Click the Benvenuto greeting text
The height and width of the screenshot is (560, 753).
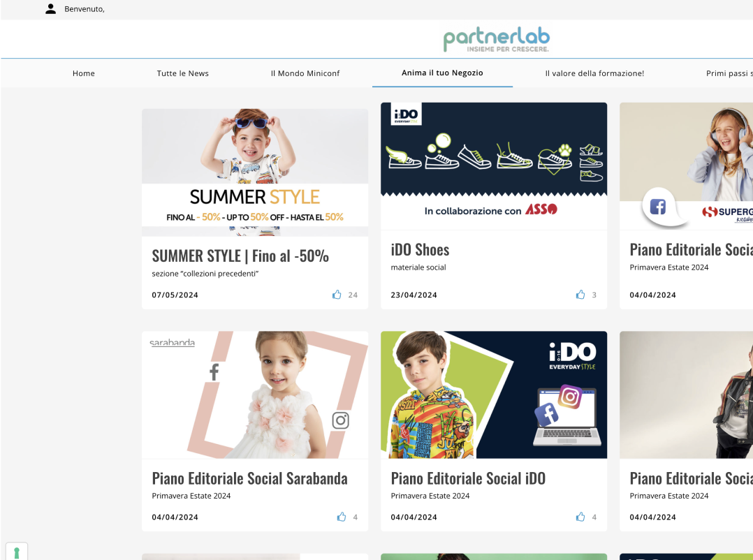click(85, 9)
